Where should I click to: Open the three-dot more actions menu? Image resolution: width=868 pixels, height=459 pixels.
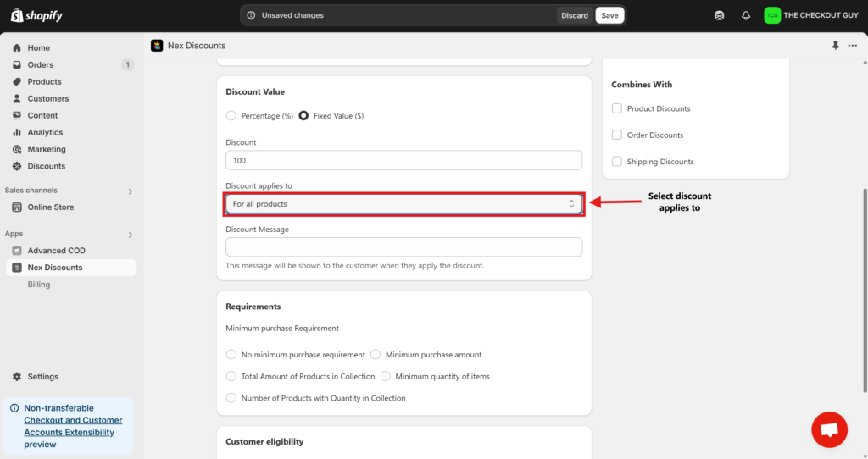(853, 46)
